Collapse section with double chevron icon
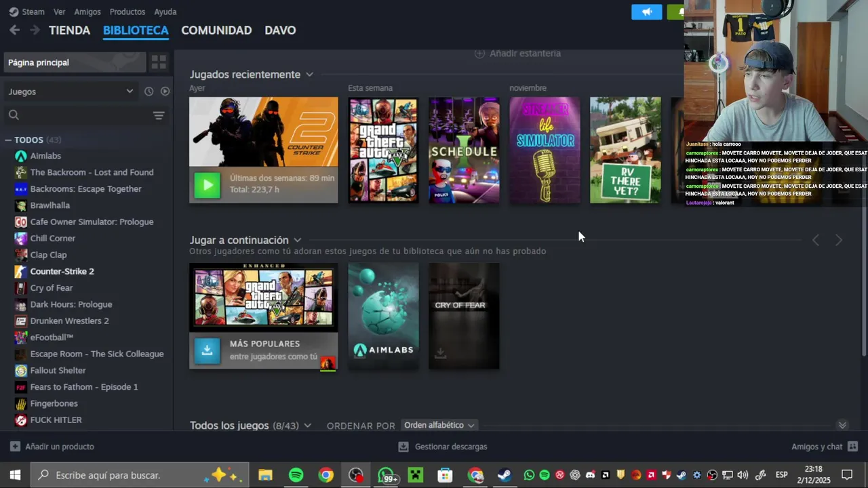The image size is (868, 488). (x=842, y=426)
